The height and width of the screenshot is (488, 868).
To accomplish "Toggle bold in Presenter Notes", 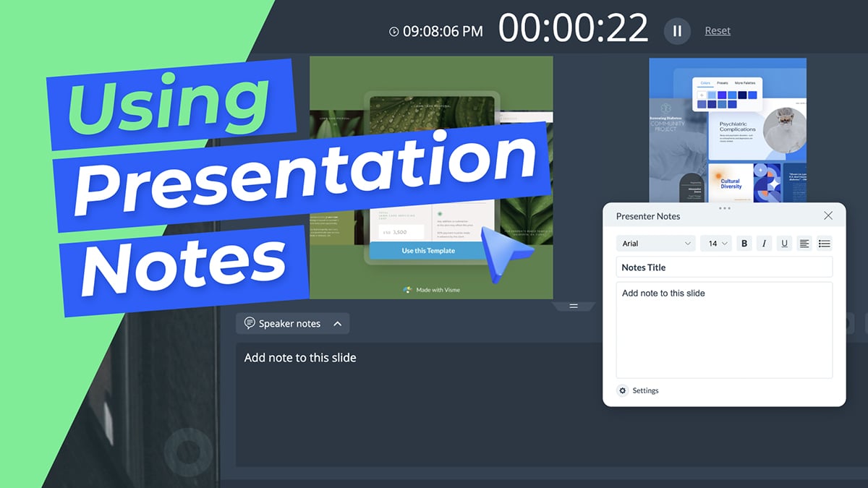I will click(744, 244).
